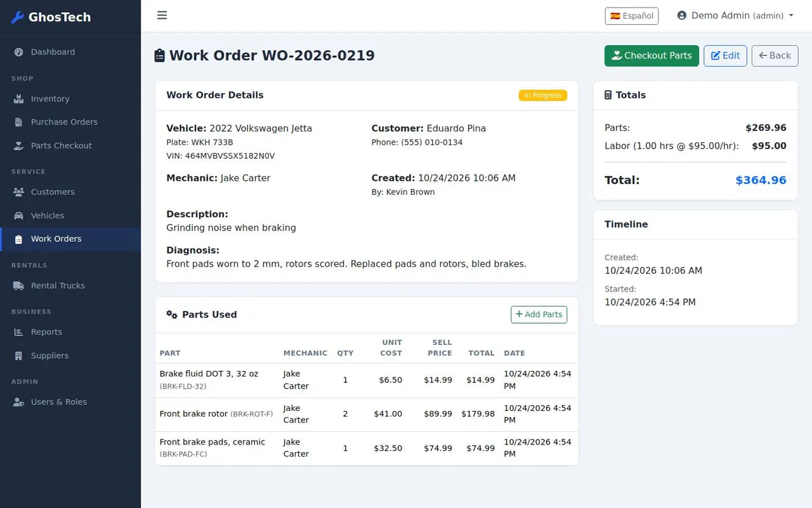
Task: Click the Suppliers building icon
Action: (x=18, y=356)
